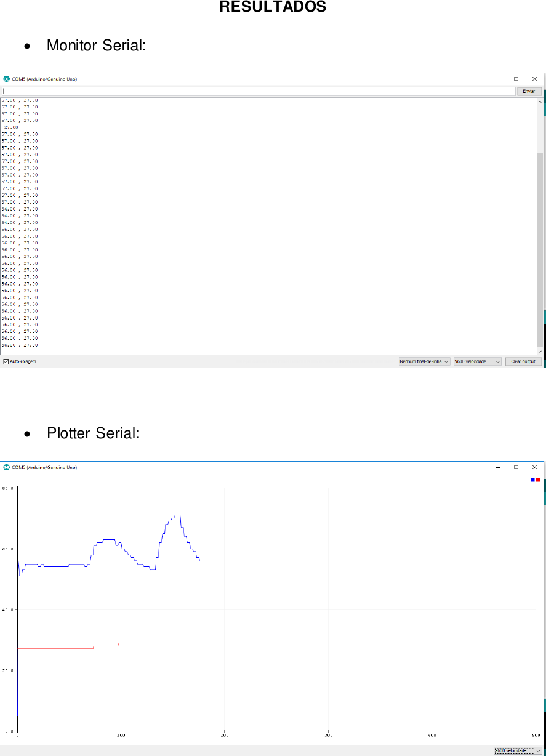
Task: Open the Nenhum final-de-linha dropdown
Action: (x=424, y=361)
